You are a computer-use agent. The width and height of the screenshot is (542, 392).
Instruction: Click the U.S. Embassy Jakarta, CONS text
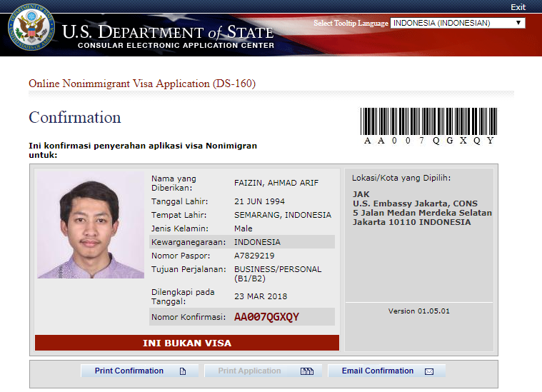(415, 203)
